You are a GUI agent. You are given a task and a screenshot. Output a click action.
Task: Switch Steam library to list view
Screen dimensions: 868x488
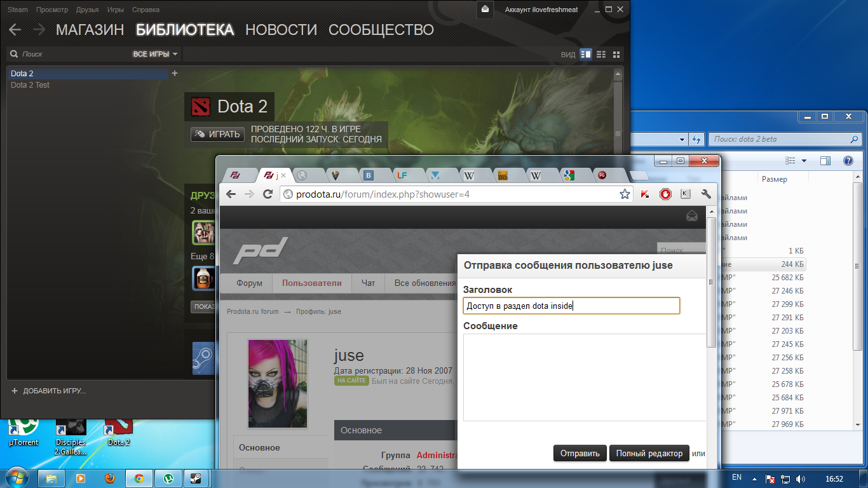[x=600, y=55]
